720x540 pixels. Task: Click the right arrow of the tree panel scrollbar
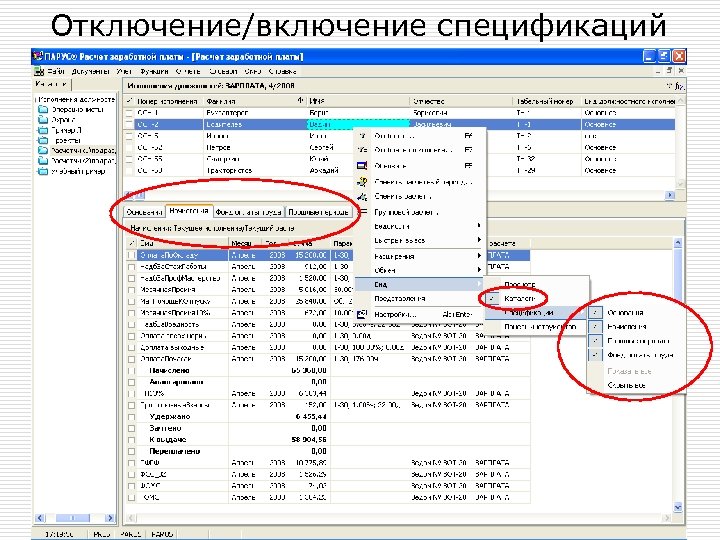[x=109, y=518]
